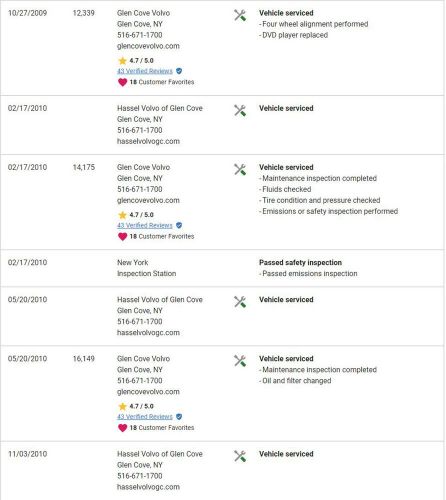Select the Passed safety inspection heading
This screenshot has height=500, width=446.
tap(300, 263)
